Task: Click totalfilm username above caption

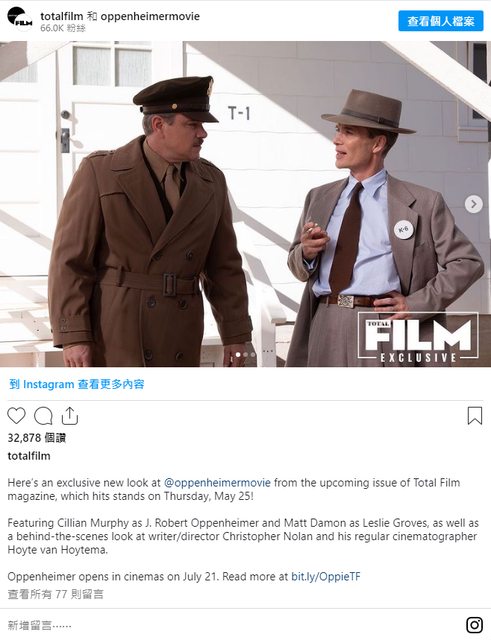Action: point(29,456)
